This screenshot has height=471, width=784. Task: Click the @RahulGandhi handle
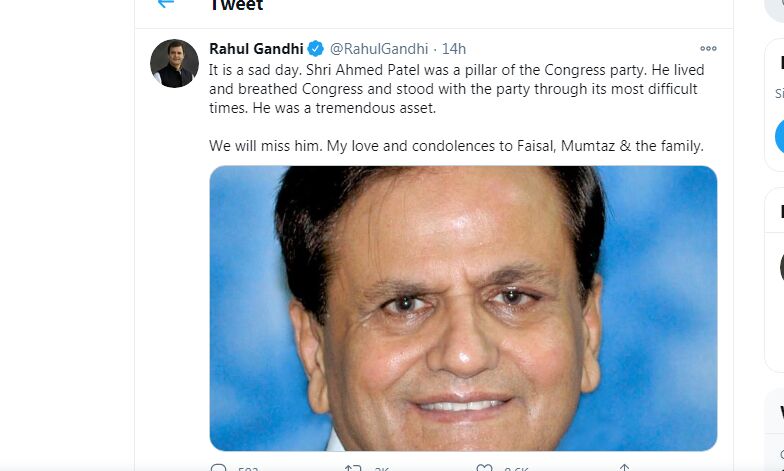(379, 49)
